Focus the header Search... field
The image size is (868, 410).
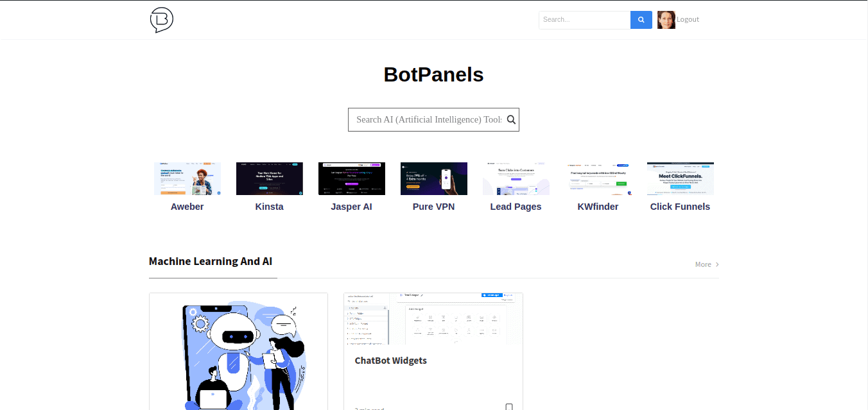pyautogui.click(x=585, y=20)
